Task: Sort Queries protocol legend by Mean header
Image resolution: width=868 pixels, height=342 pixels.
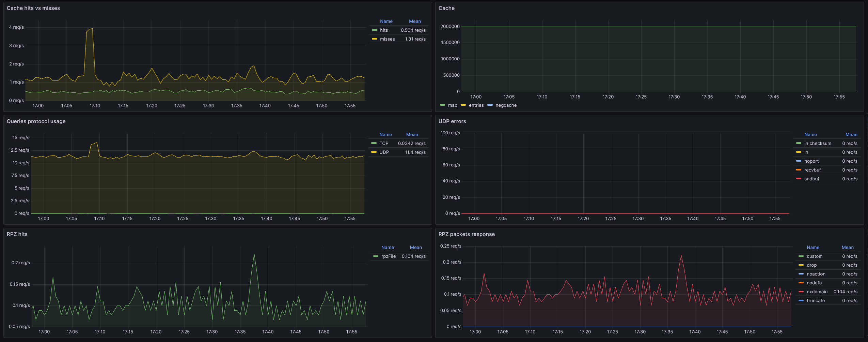Action: pyautogui.click(x=412, y=135)
